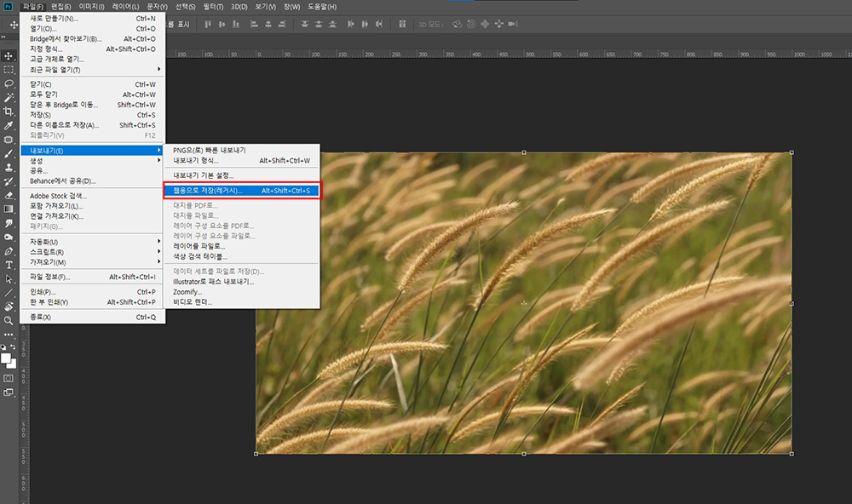Open the Edit Toolbar three-dots button

[x=9, y=335]
